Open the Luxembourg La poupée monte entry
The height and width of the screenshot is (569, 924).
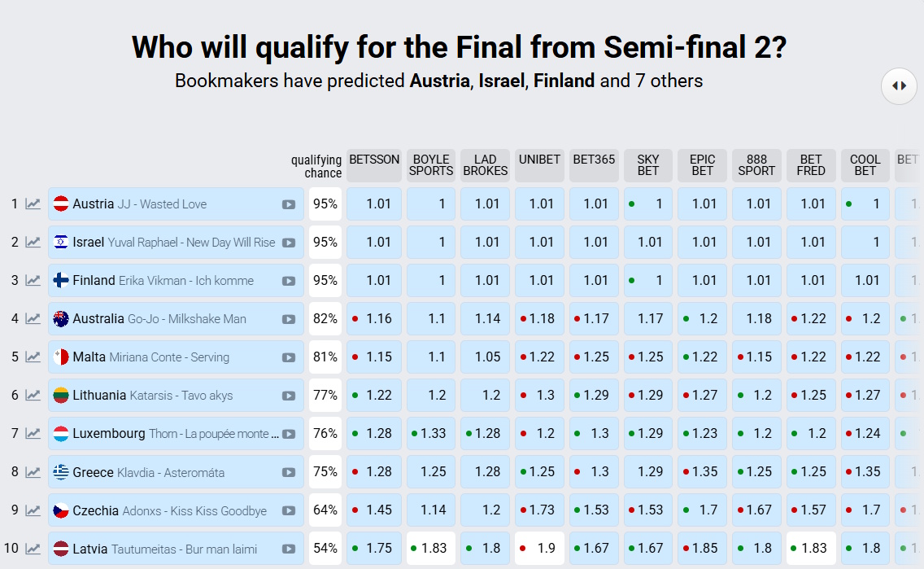[x=177, y=433]
